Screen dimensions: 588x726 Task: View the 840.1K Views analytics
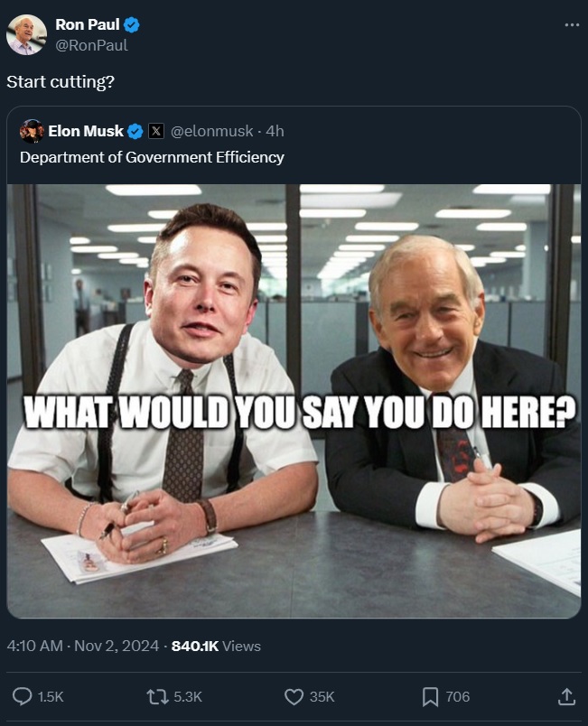point(216,646)
